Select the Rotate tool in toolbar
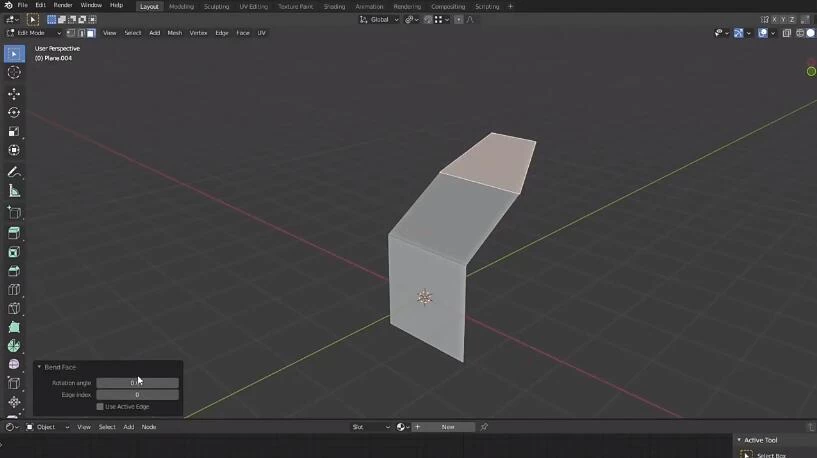Screen dimensions: 817x458 click(x=14, y=112)
